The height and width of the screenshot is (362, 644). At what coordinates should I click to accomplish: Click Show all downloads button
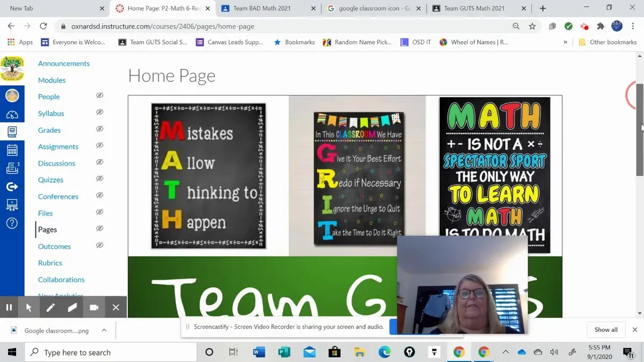(606, 330)
